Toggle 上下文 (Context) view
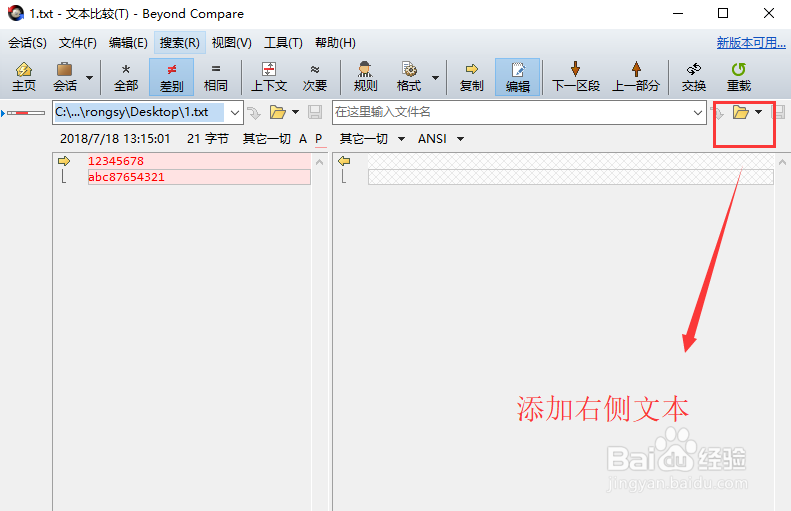The width and height of the screenshot is (791, 511). [269, 77]
